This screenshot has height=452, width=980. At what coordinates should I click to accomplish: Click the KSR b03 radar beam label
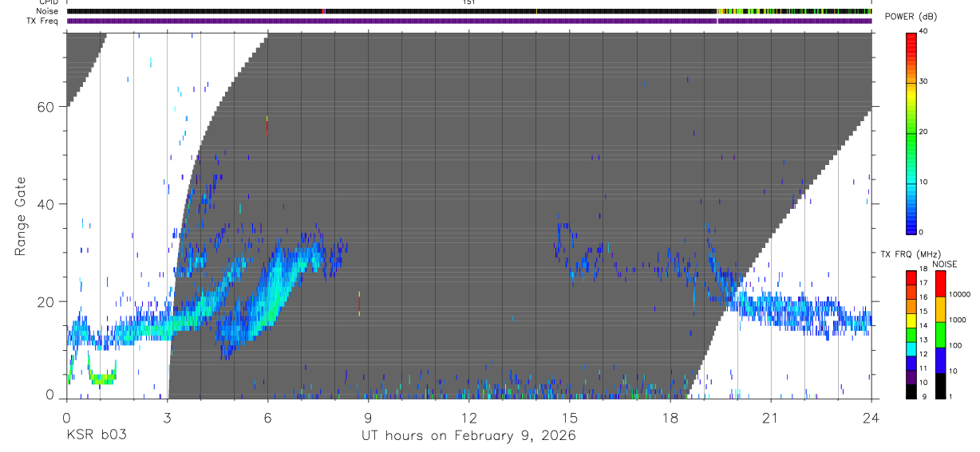(x=96, y=435)
